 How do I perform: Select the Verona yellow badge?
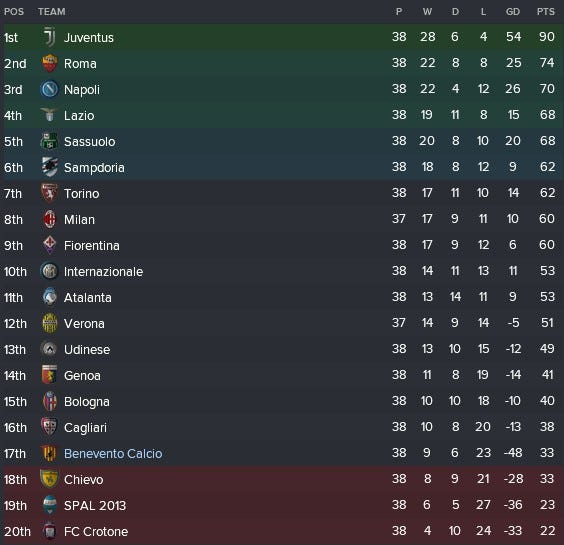(x=49, y=323)
